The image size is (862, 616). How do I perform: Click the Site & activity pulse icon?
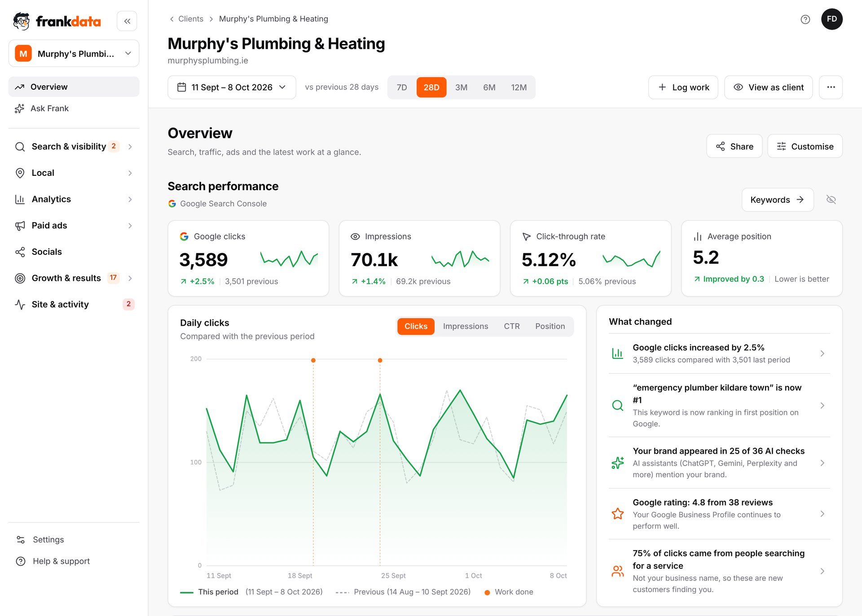pyautogui.click(x=20, y=305)
